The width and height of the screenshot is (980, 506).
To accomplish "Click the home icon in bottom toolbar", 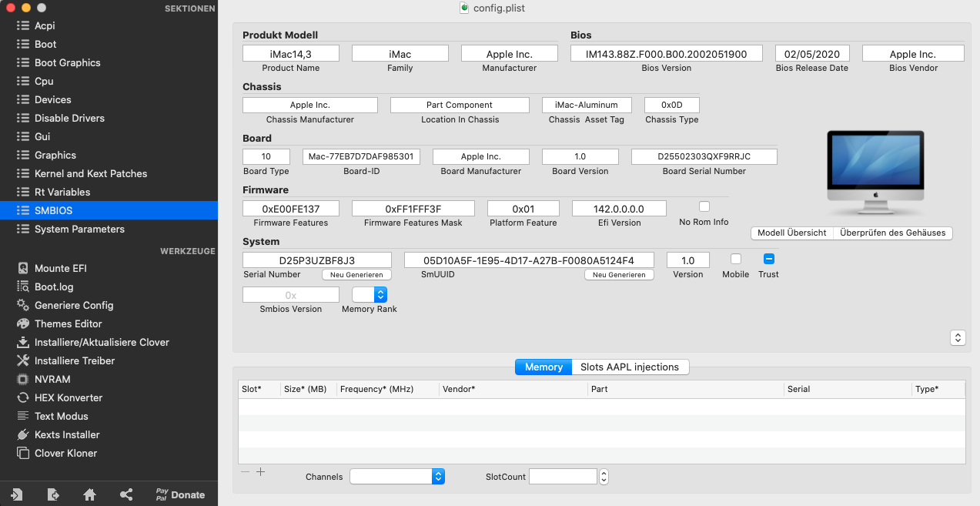I will (89, 494).
